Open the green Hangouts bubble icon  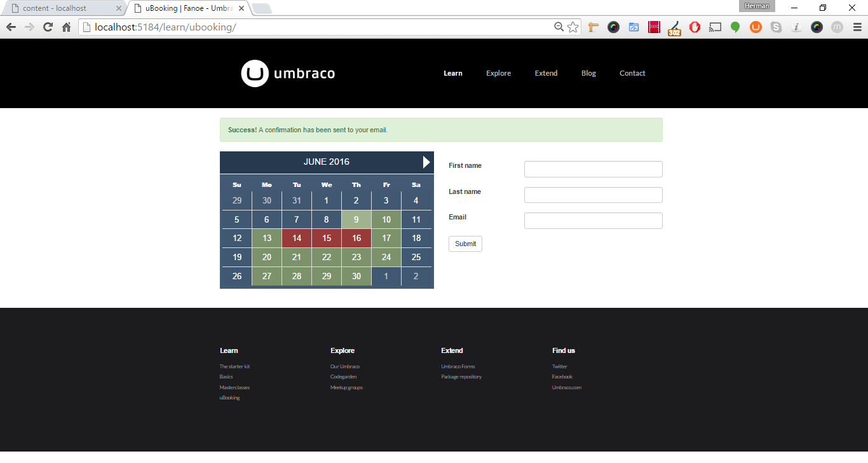point(735,27)
